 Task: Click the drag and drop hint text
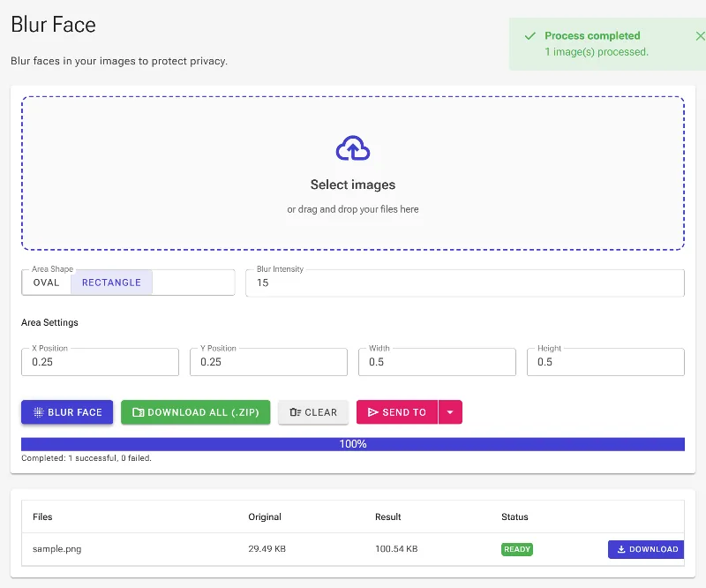(353, 209)
